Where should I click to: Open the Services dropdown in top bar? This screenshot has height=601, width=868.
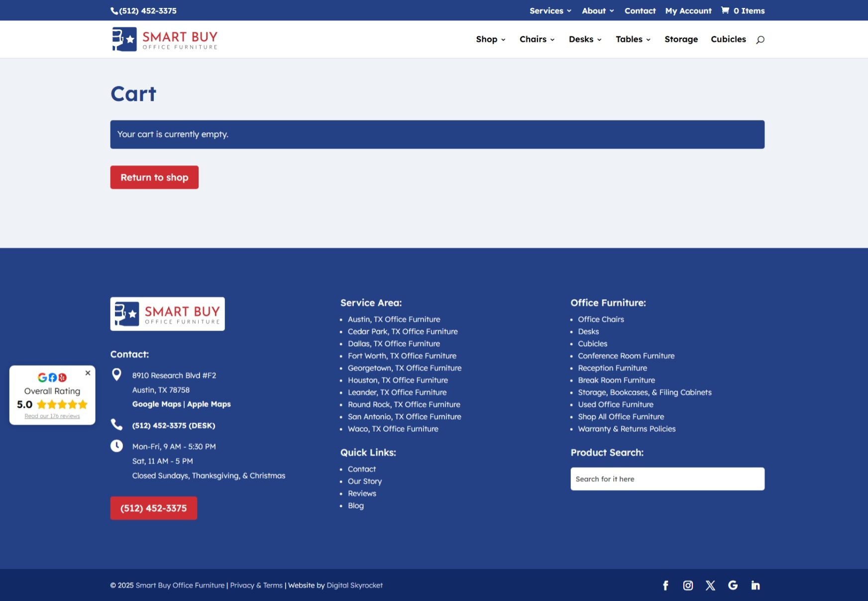click(x=550, y=10)
